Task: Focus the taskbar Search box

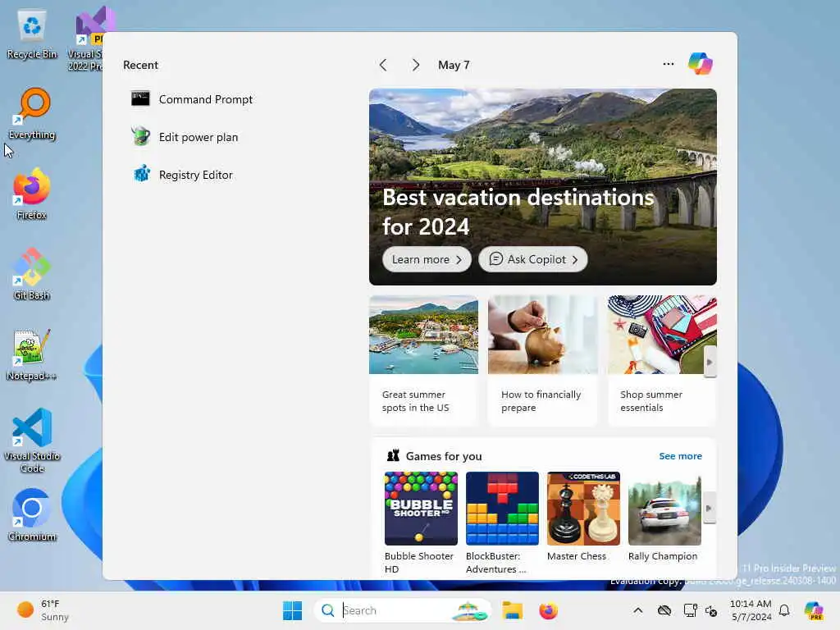Action: (x=402, y=610)
